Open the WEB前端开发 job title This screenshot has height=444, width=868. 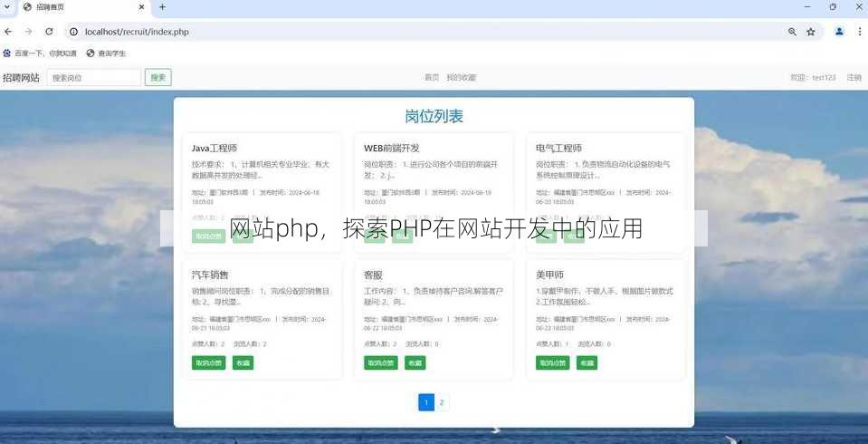392,149
